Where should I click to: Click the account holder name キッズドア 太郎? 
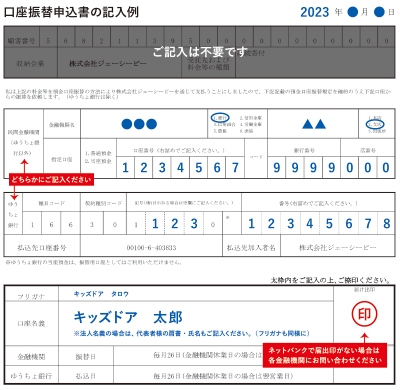[x=128, y=317]
